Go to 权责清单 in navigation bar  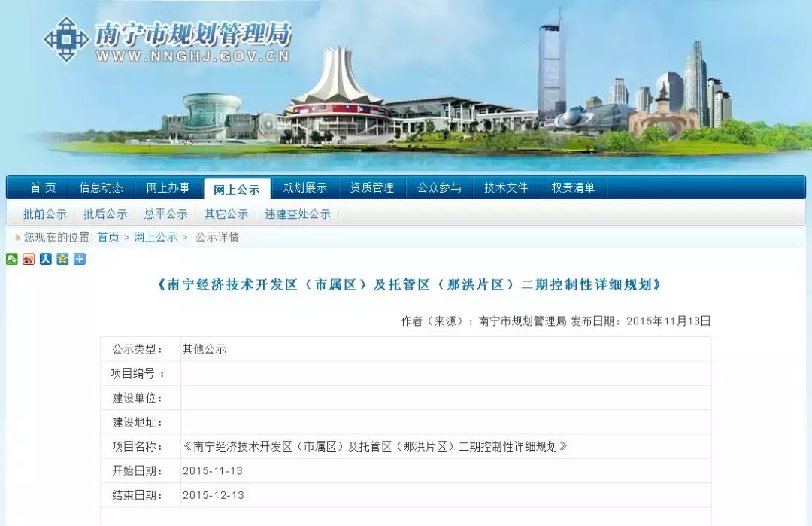click(x=573, y=188)
